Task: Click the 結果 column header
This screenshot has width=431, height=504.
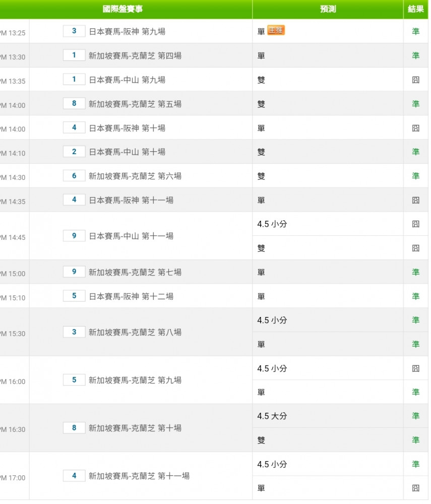Action: pos(415,9)
